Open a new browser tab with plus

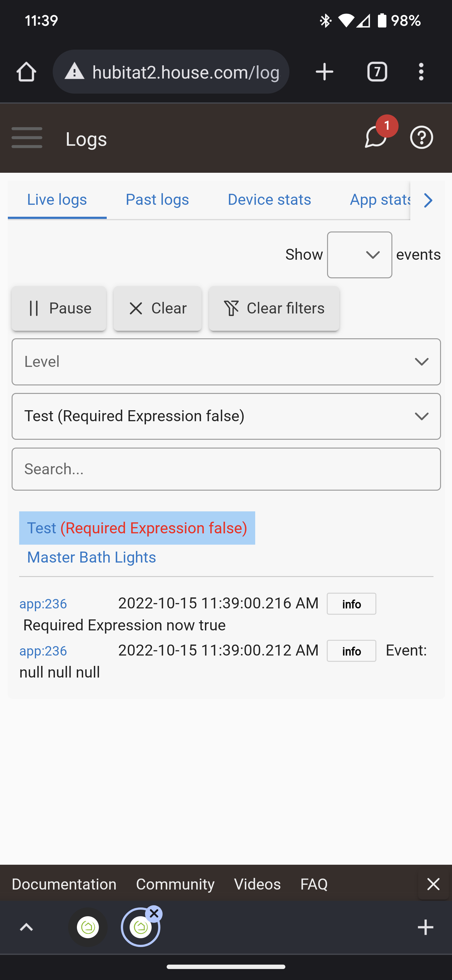(325, 72)
